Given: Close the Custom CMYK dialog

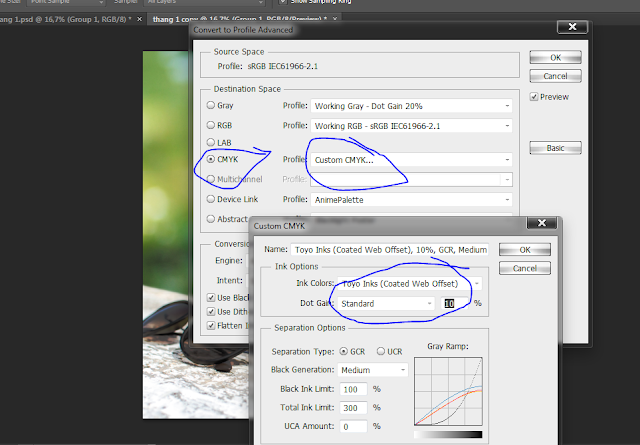Looking at the screenshot, I should pyautogui.click(x=542, y=223).
